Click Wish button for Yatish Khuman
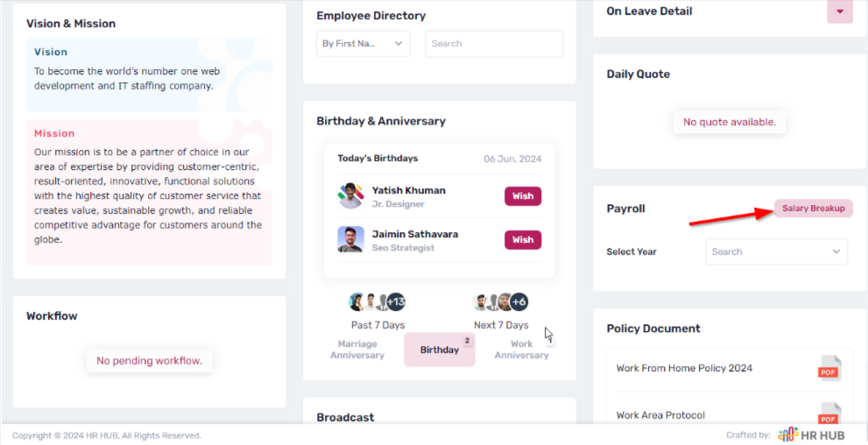Image resolution: width=868 pixels, height=445 pixels. click(x=523, y=196)
